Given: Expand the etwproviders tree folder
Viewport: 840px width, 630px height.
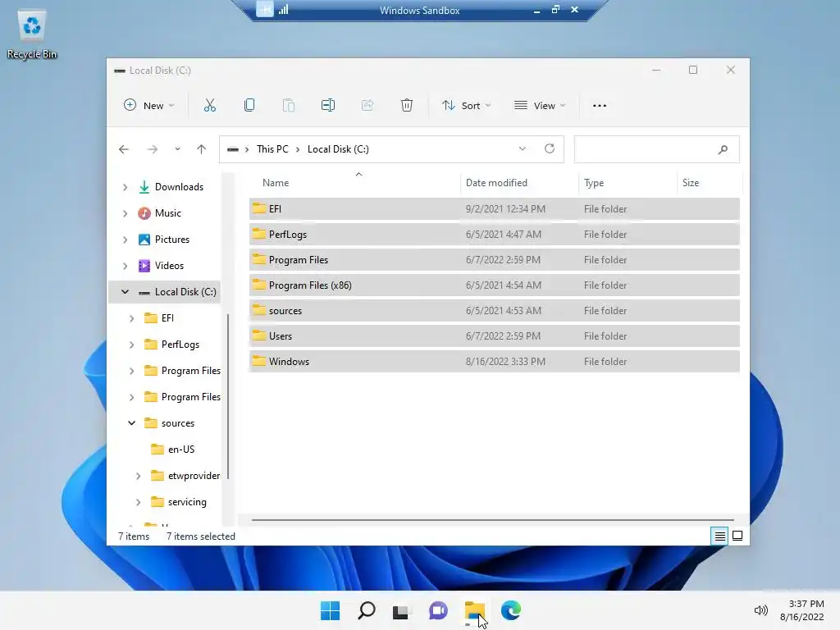Looking at the screenshot, I should pyautogui.click(x=138, y=476).
